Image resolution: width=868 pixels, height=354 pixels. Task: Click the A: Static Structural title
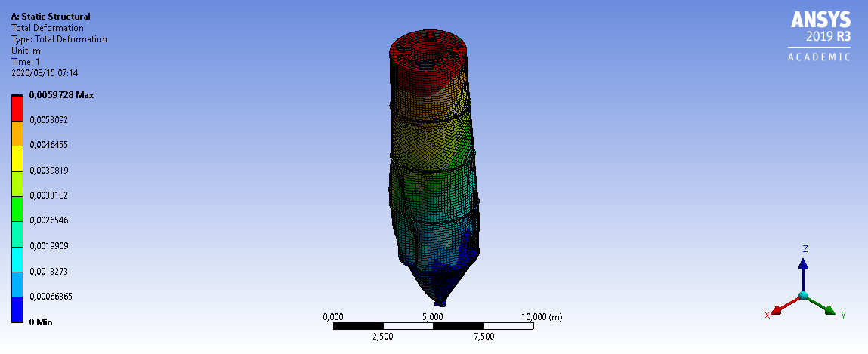[x=51, y=17]
